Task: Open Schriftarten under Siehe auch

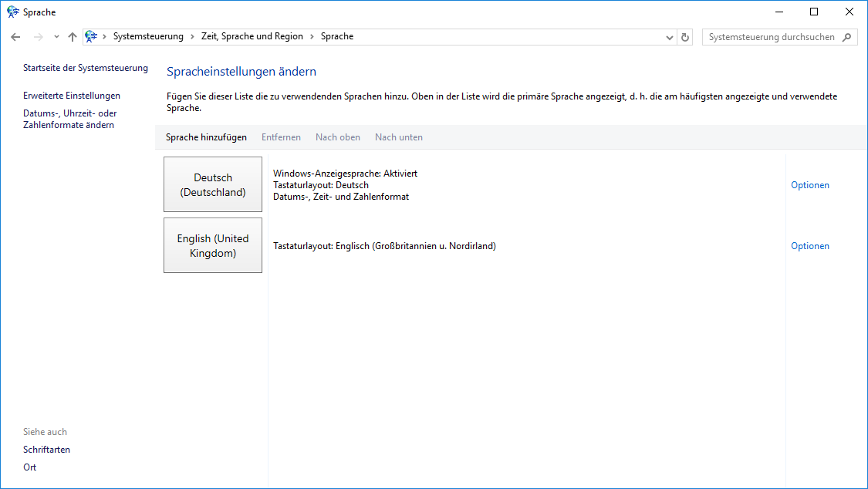Action: coord(46,450)
